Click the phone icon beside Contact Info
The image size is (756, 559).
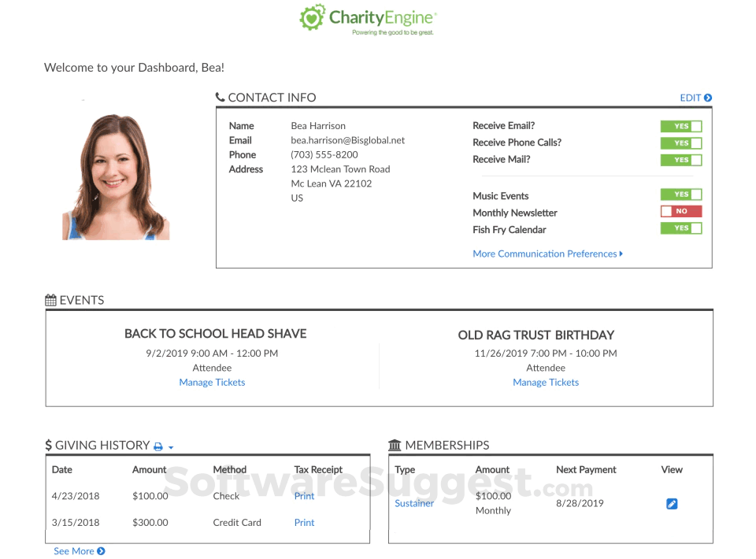tap(220, 97)
